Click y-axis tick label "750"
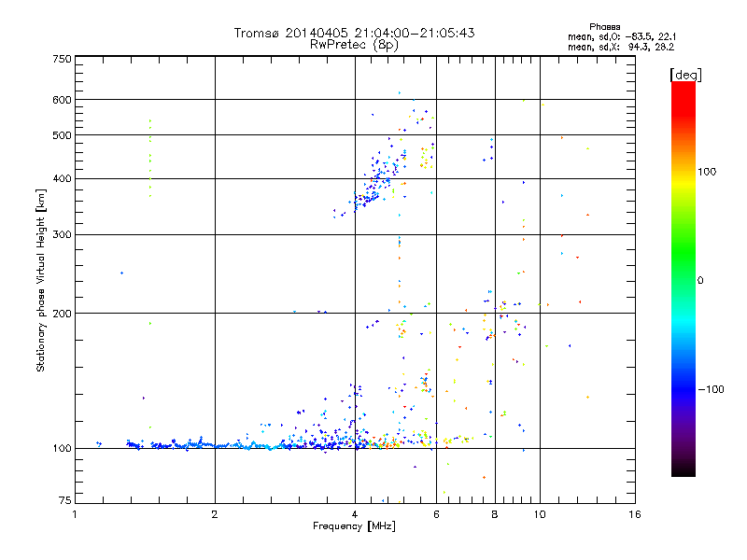The image size is (747, 560). pyautogui.click(x=62, y=59)
